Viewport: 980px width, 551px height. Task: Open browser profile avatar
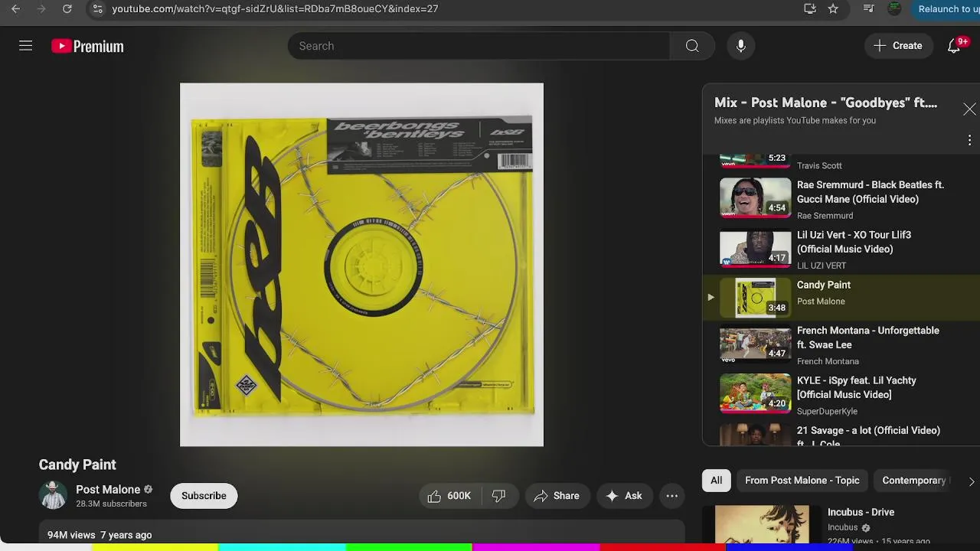coord(894,9)
